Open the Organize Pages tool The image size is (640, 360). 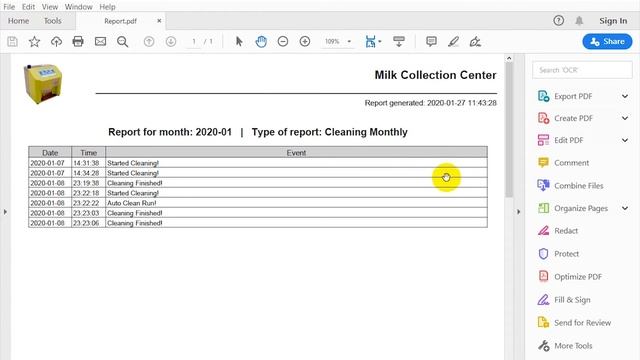pyautogui.click(x=581, y=209)
